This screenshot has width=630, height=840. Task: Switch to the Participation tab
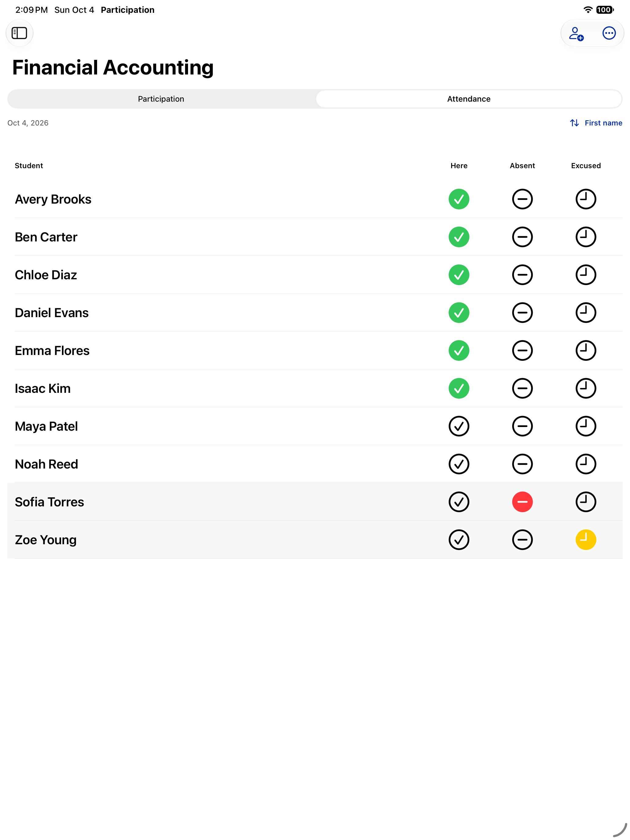pos(161,99)
